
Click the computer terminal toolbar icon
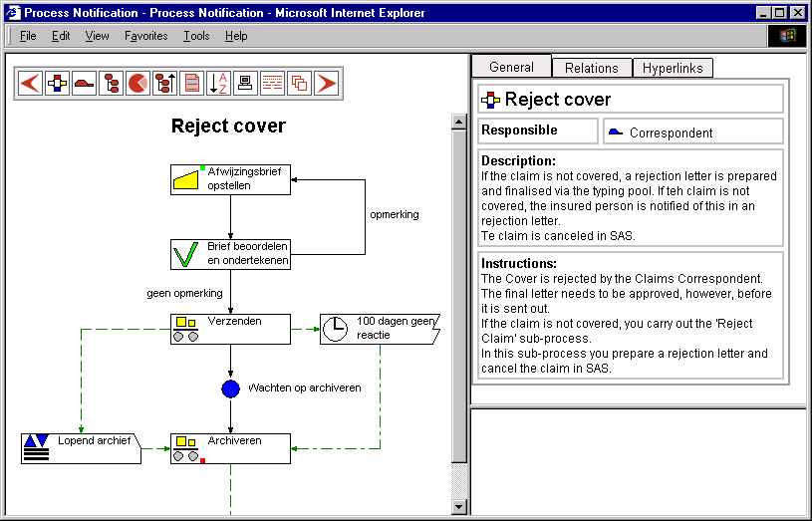point(245,83)
